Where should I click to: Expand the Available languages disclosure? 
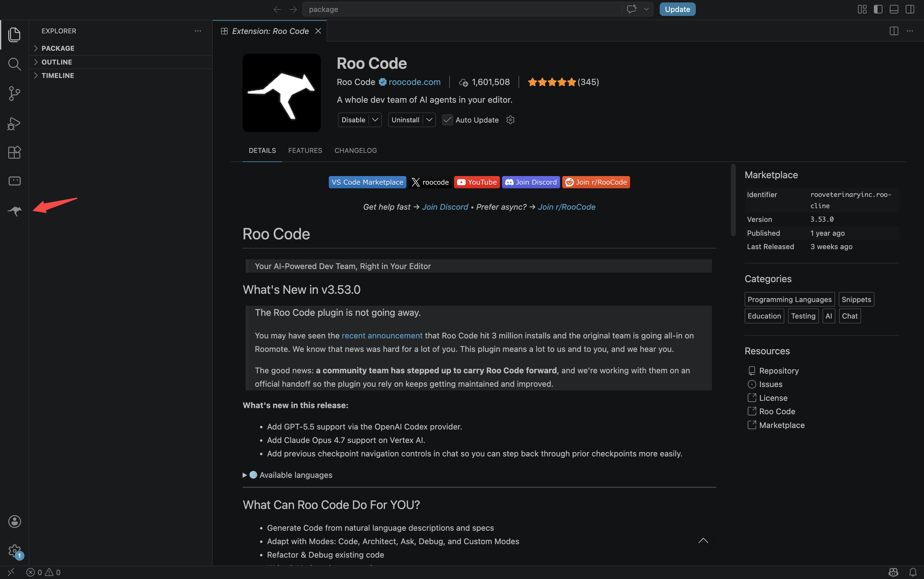[x=288, y=475]
